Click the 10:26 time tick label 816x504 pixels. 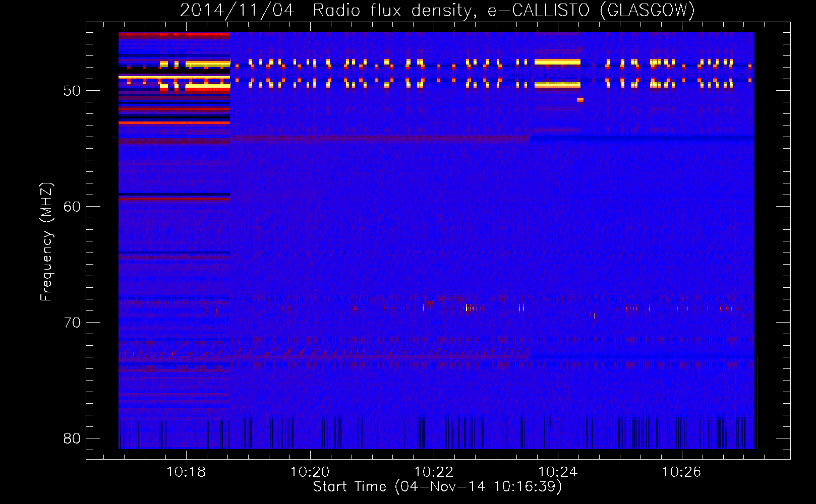click(682, 472)
